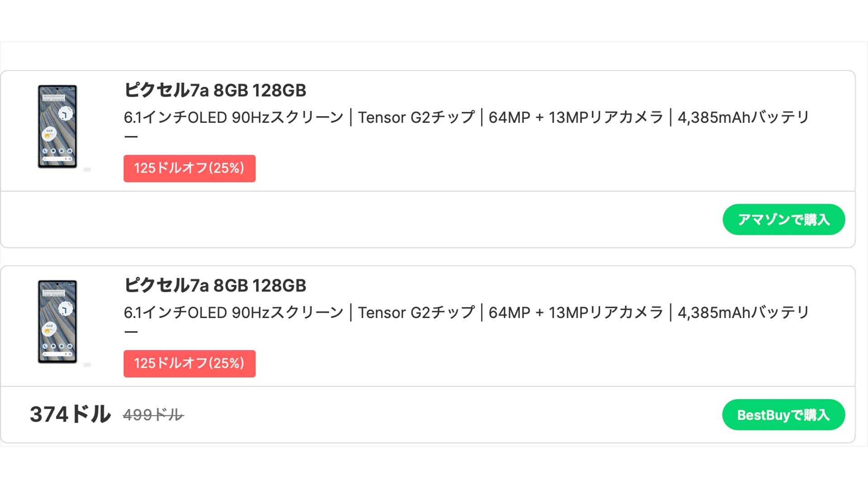Click the green BestBuyで購入 button
This screenshot has height=488, width=868.
783,415
